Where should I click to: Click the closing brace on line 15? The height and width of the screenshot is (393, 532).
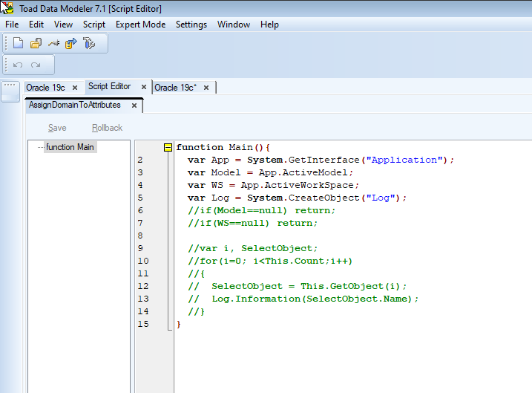[179, 325]
